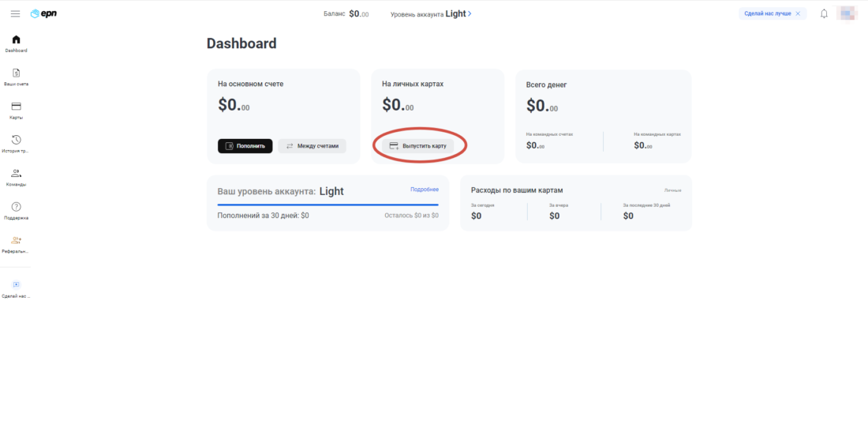Screen dimensions: 868x436
Task: Open the Реферальная program icon
Action: click(16, 240)
